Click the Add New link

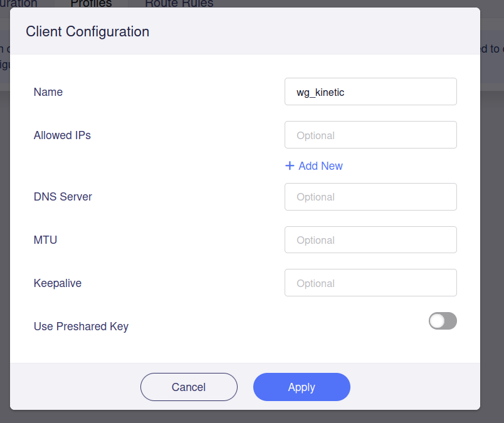(x=320, y=166)
